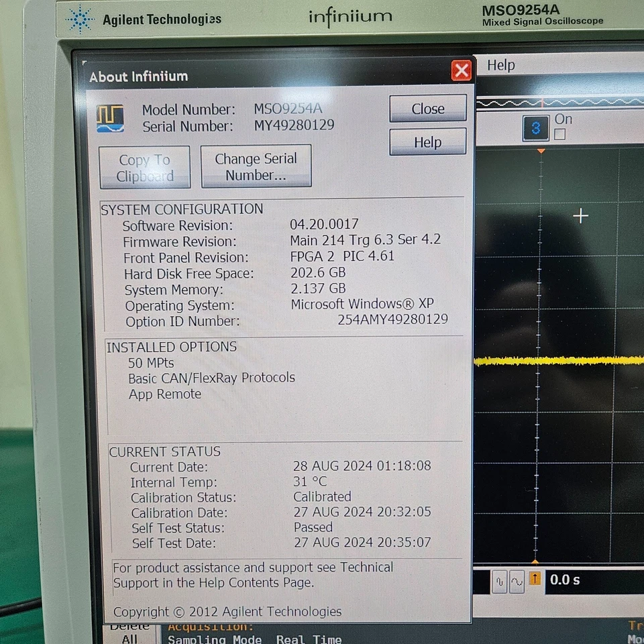This screenshot has width=644, height=644.
Task: Open the Change Serial Number dialog
Action: pyautogui.click(x=256, y=165)
